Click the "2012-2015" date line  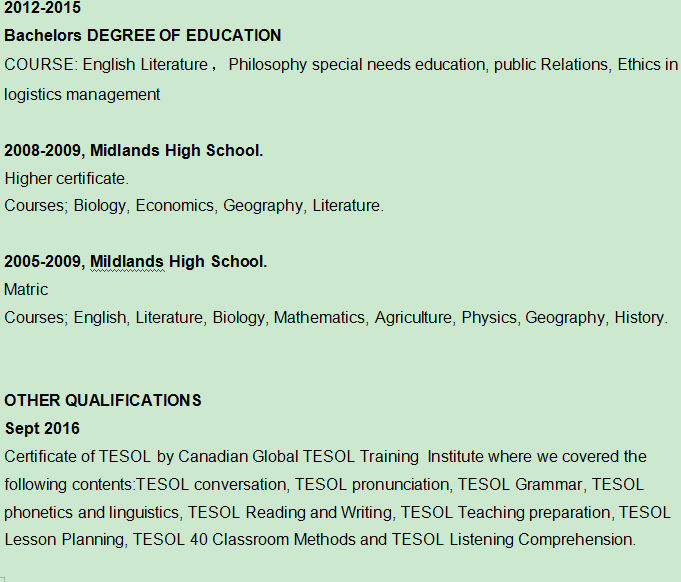coord(43,8)
